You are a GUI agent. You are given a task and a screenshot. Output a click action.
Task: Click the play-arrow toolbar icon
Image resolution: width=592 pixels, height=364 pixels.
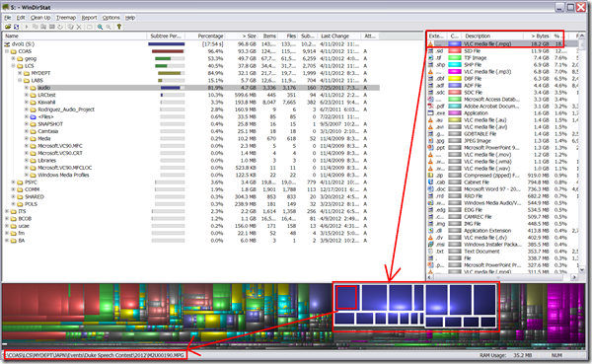27,27
